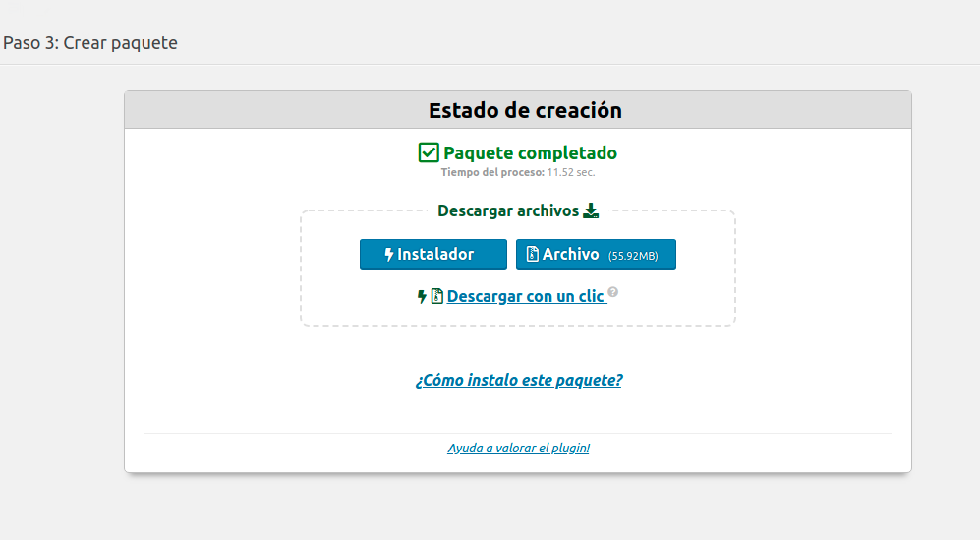
Task: Click the Paquete completado status text
Action: (x=530, y=152)
